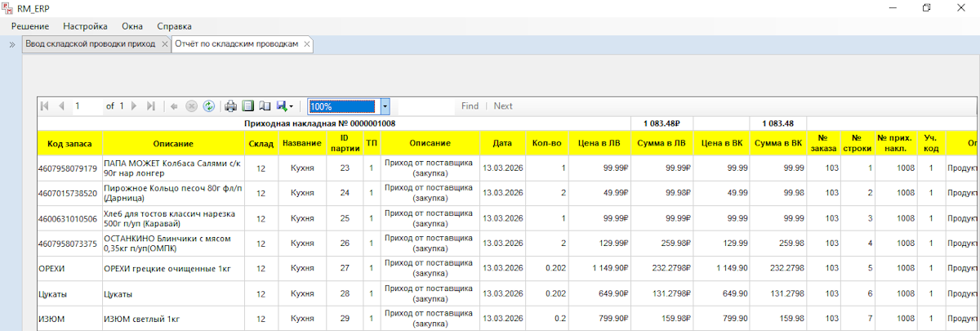Open page setup dialog
980x331 pixels.
(264, 106)
